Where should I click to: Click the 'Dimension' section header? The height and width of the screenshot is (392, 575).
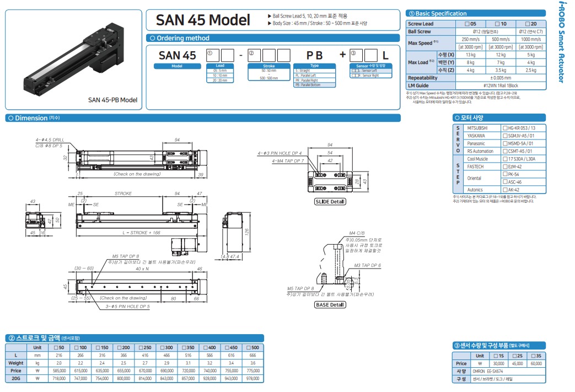[203, 118]
